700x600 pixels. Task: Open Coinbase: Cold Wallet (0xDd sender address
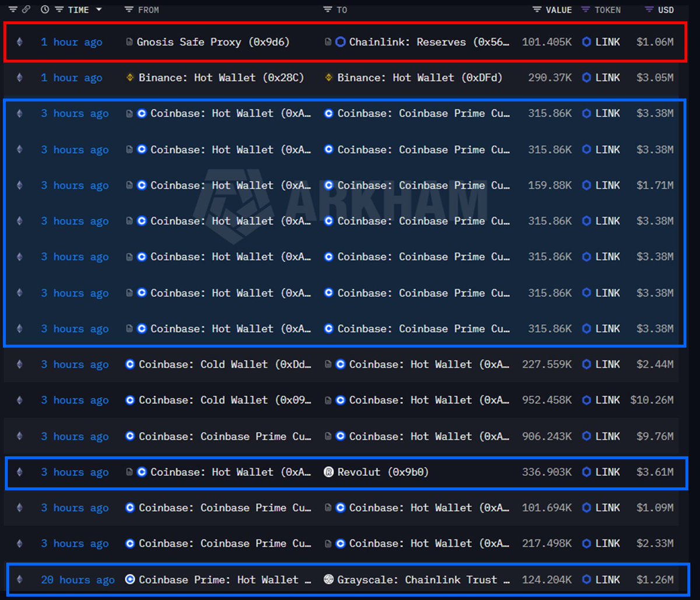pos(225,364)
